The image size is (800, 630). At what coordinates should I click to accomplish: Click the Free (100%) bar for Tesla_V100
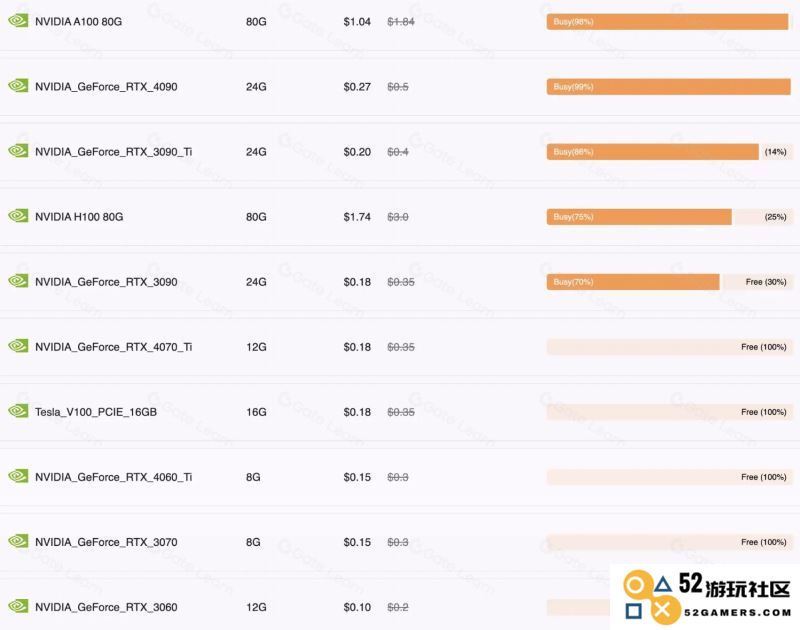tap(669, 412)
